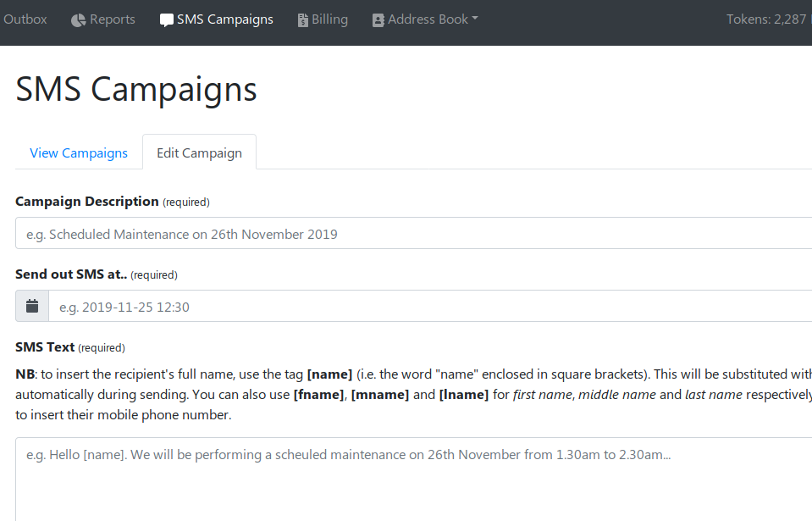Click inside the SMS Text message box
The image size is (812, 521).
(414, 479)
